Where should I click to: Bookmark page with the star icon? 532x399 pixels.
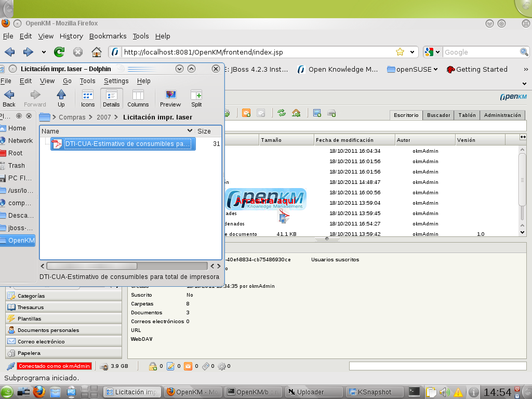(400, 52)
